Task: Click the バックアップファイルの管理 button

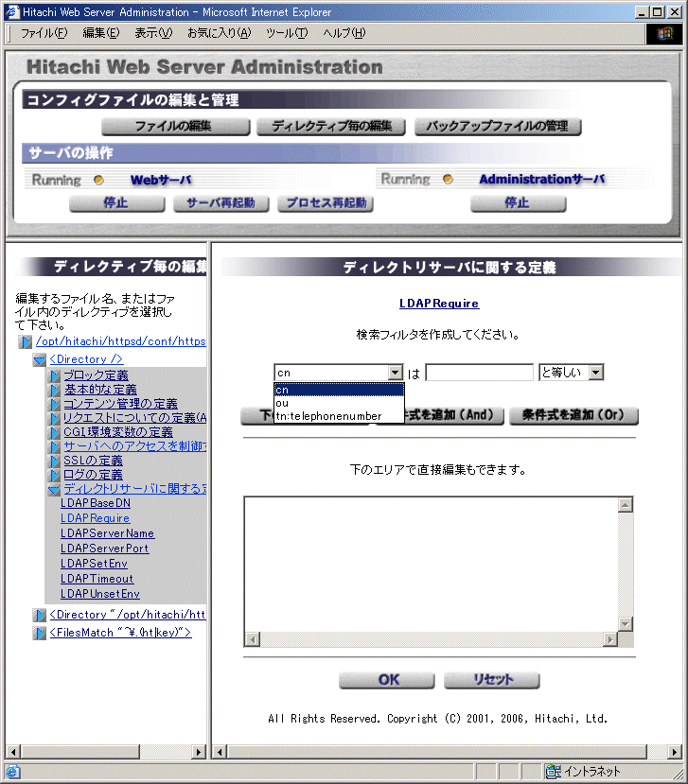Action: (498, 127)
